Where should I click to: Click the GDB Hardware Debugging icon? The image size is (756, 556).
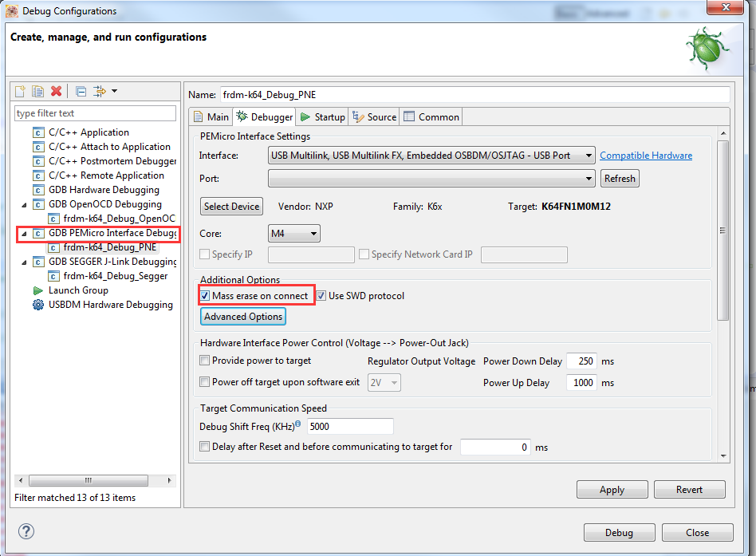(x=38, y=190)
